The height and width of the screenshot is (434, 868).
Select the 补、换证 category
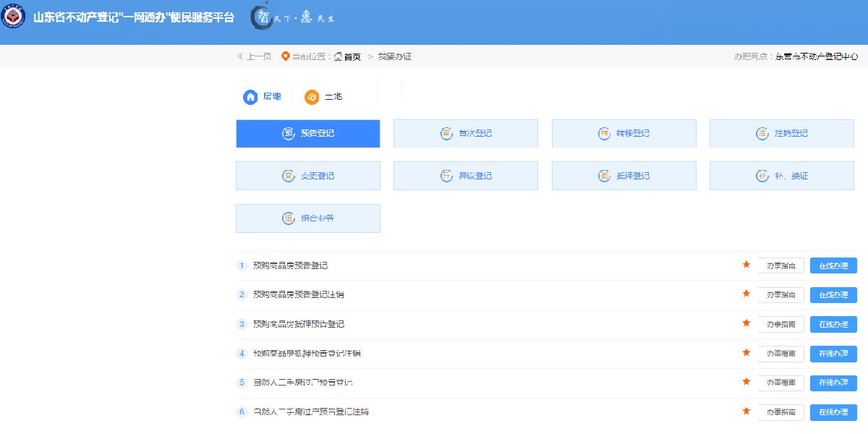(x=781, y=176)
